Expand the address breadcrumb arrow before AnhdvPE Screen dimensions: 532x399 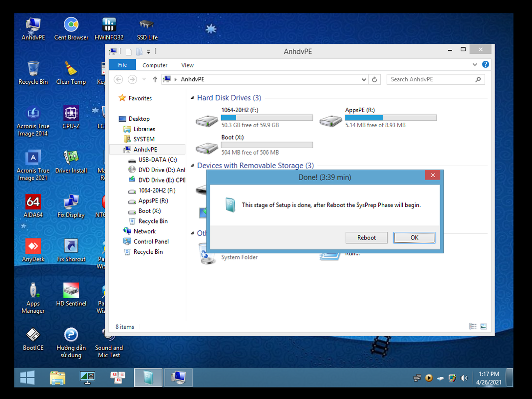point(175,80)
